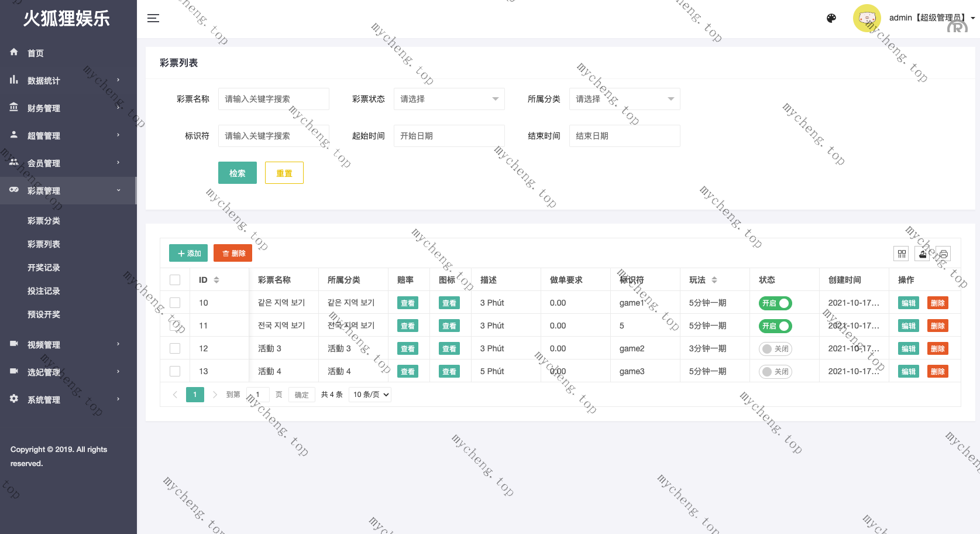Sort table by ID column arrows
This screenshot has height=534, width=980.
(216, 280)
